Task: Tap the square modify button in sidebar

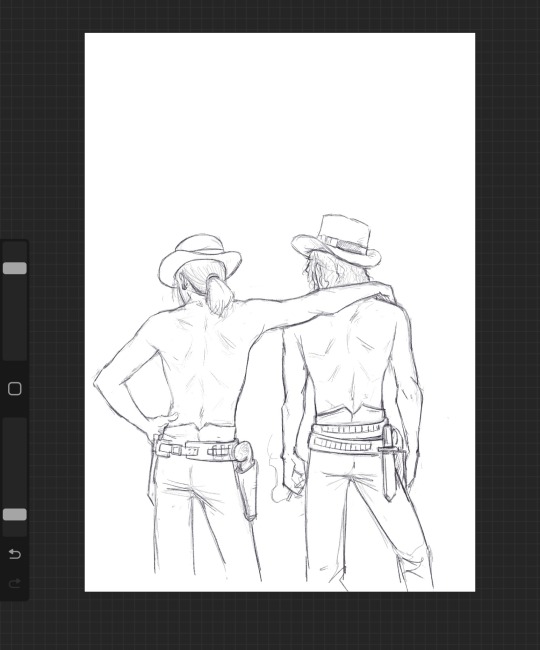Action: 15,389
